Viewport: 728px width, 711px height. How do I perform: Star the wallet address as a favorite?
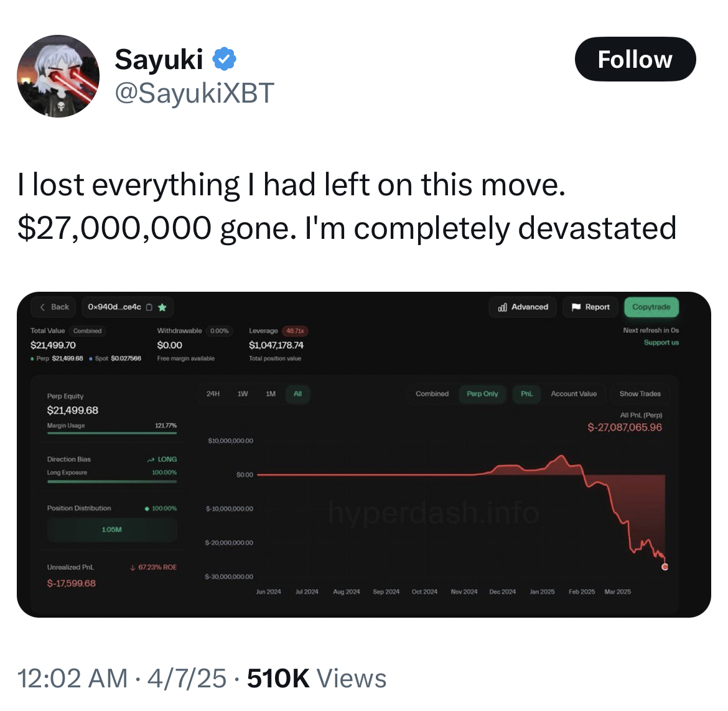click(162, 307)
